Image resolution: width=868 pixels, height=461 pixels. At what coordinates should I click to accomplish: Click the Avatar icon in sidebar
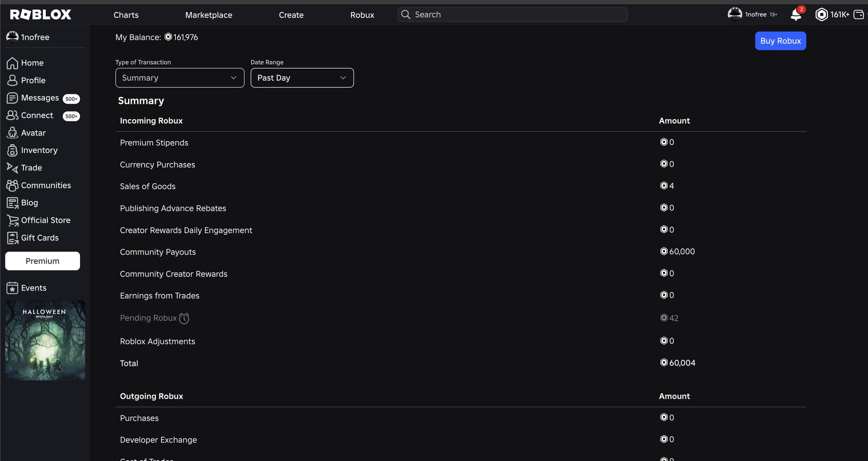[12, 133]
